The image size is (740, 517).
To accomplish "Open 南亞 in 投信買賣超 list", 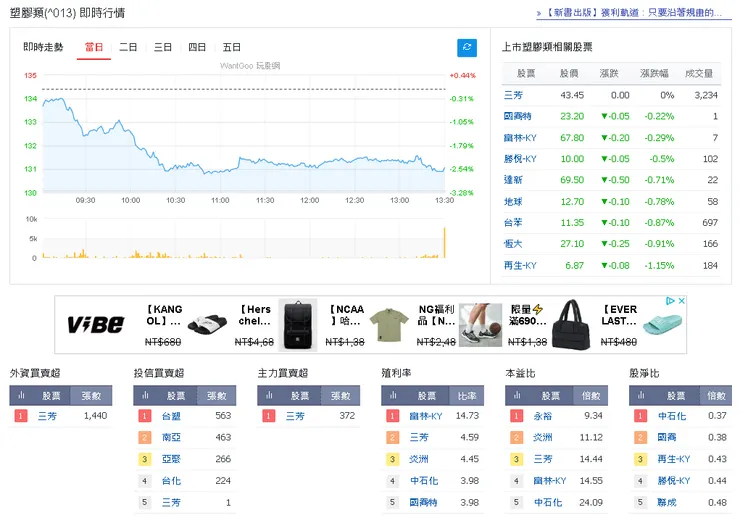I will 171,438.
